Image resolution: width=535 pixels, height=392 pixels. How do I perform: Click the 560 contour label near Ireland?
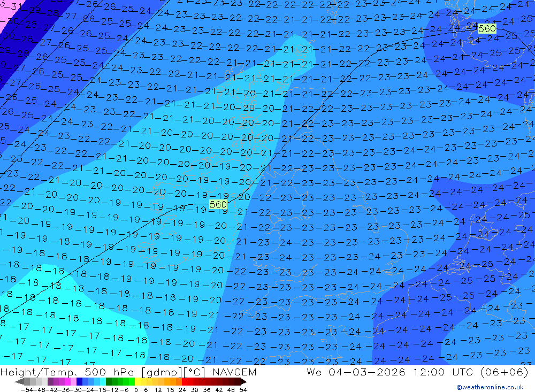218,204
